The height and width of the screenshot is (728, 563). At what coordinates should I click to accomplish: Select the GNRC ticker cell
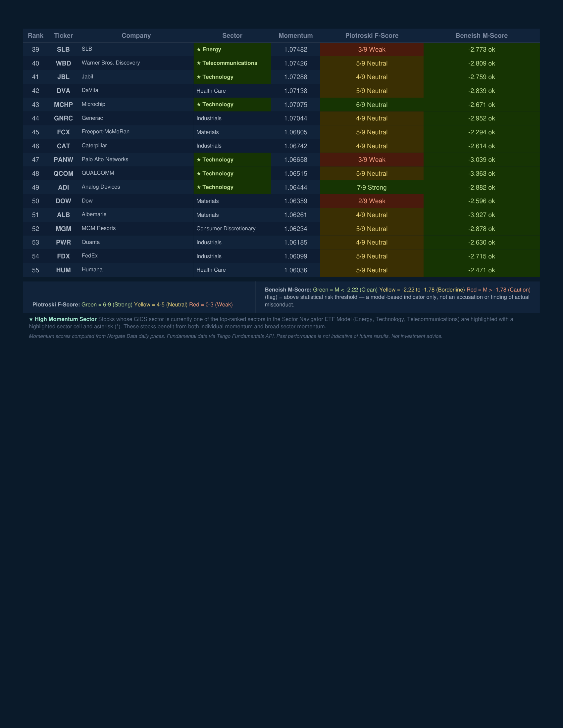point(63,118)
